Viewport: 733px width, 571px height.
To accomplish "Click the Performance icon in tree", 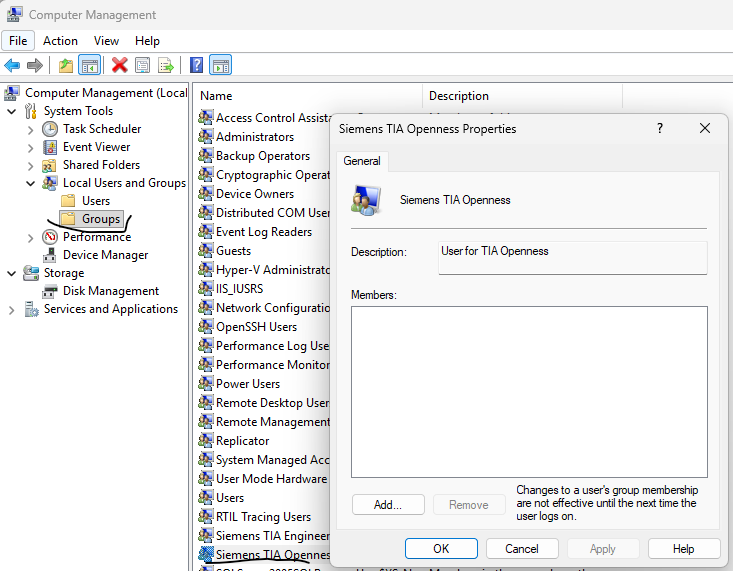I will (50, 237).
